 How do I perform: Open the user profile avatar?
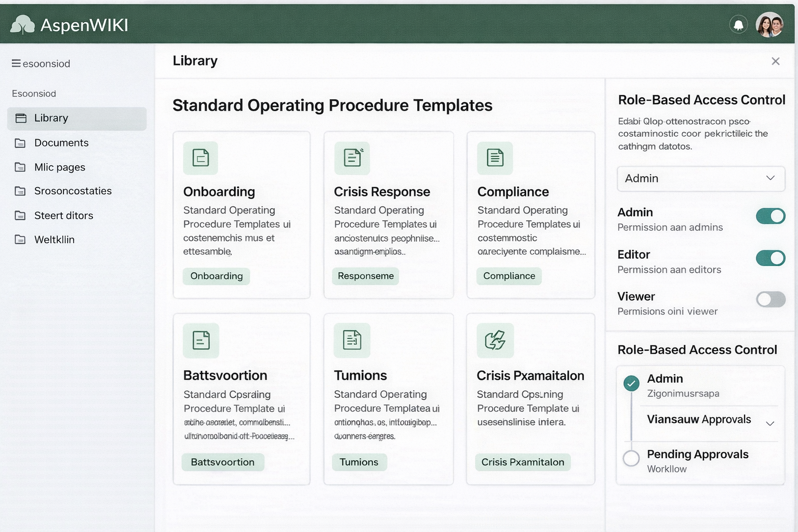(769, 24)
